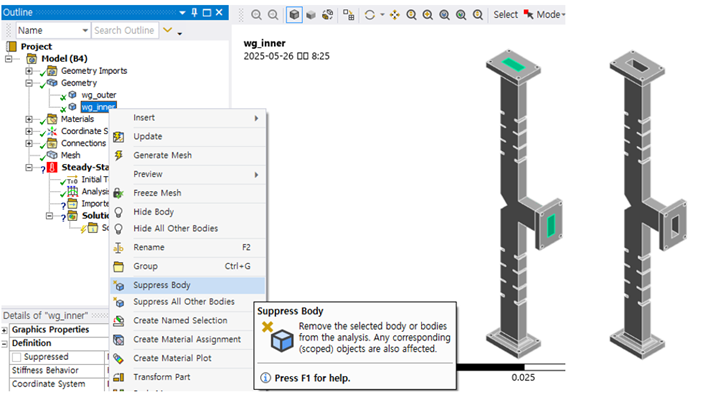Choose Suppress Body from context menu
706x397 pixels.
point(187,285)
